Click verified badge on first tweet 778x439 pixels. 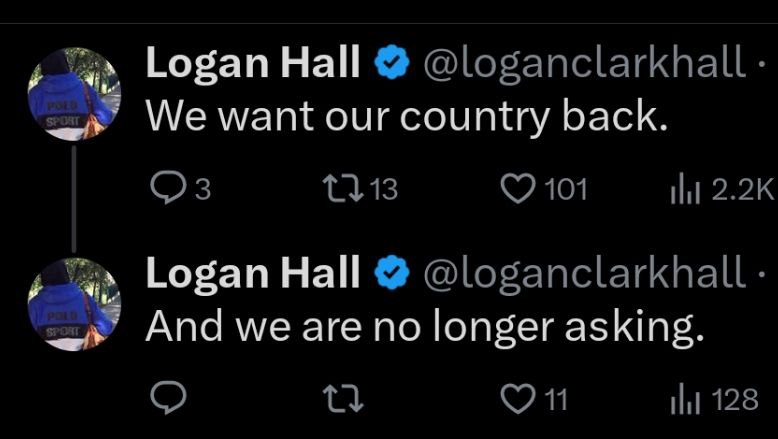(x=392, y=63)
